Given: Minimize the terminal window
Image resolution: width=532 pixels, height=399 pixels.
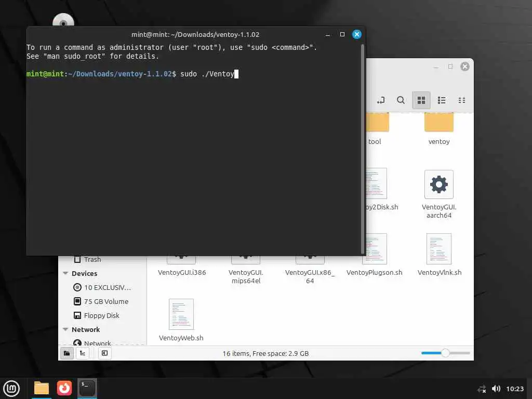Looking at the screenshot, I should click(328, 34).
